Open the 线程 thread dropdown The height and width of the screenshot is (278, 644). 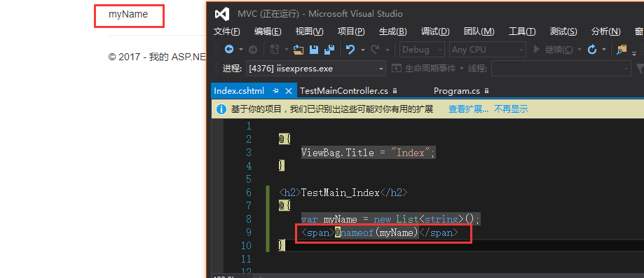pyautogui.click(x=561, y=69)
